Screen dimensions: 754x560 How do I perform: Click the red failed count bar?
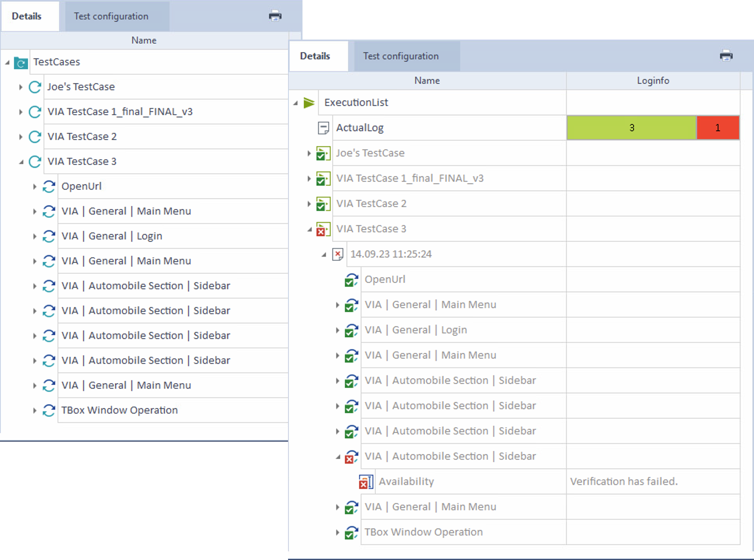pos(718,128)
